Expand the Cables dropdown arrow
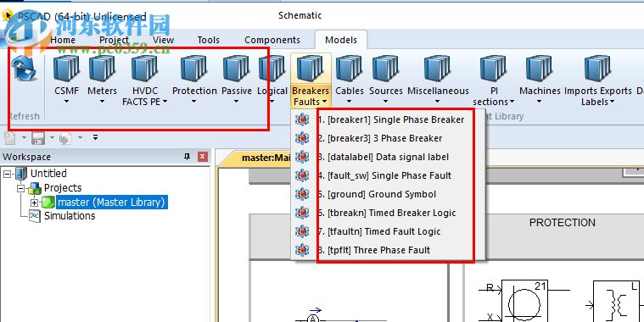The width and height of the screenshot is (644, 322). point(350,102)
